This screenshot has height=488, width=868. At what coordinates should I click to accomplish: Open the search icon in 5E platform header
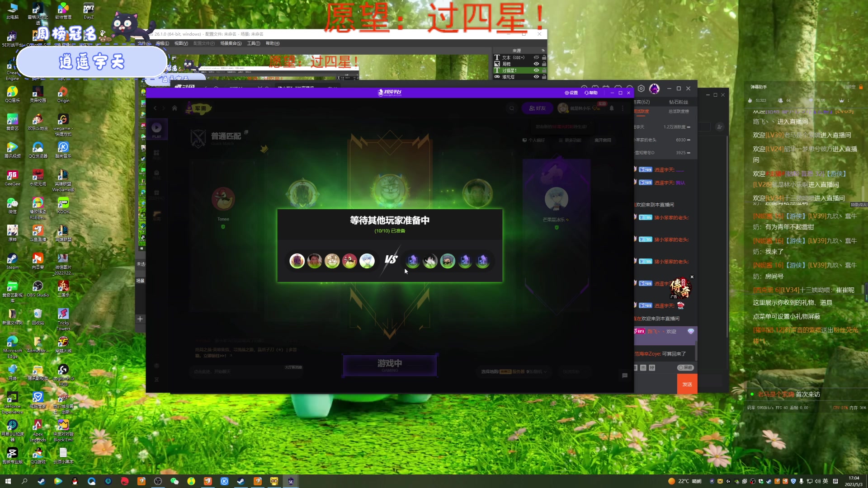click(x=512, y=108)
